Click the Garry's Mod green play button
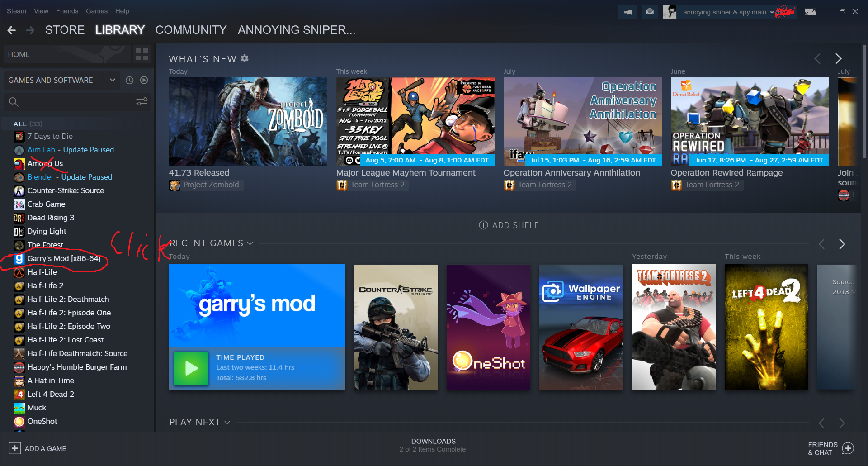Image resolution: width=868 pixels, height=466 pixels. coord(190,368)
